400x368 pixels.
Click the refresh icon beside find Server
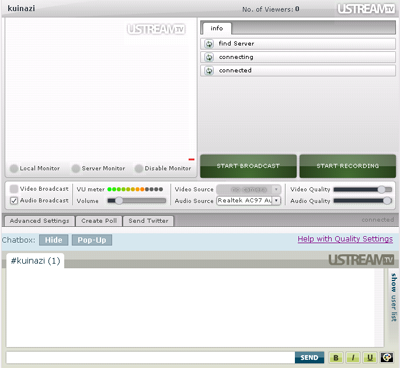pyautogui.click(x=209, y=44)
